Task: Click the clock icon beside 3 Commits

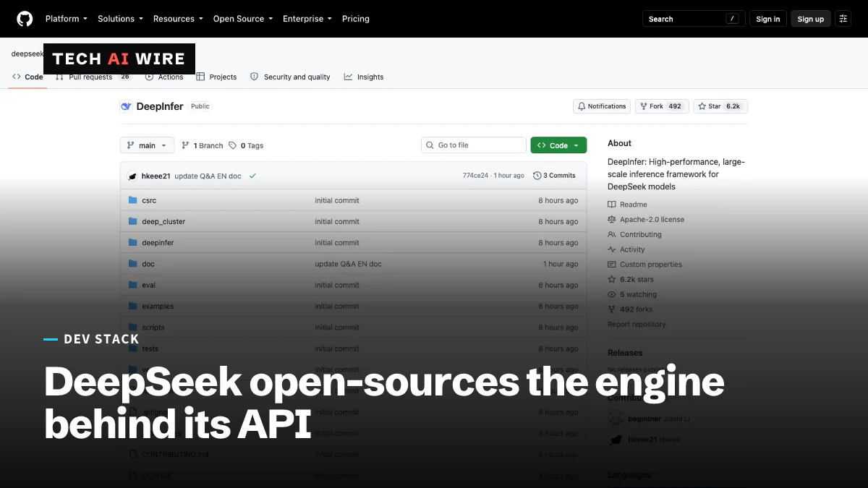Action: (537, 176)
